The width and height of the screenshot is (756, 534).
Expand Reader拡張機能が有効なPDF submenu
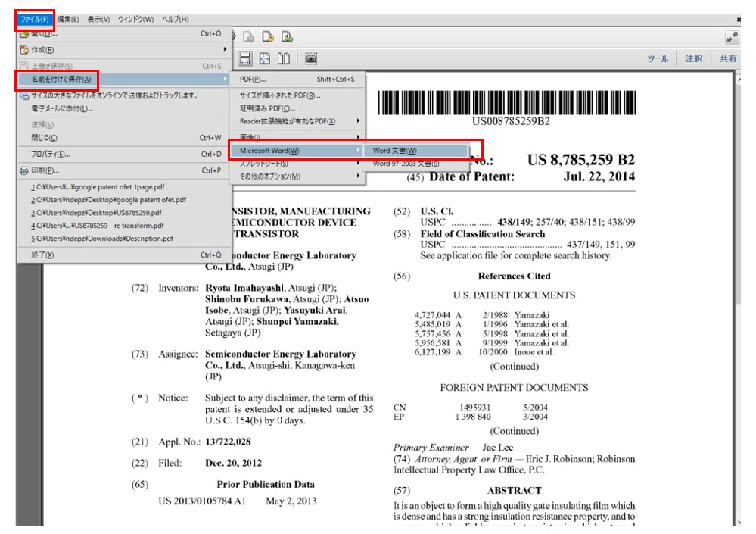[x=297, y=121]
